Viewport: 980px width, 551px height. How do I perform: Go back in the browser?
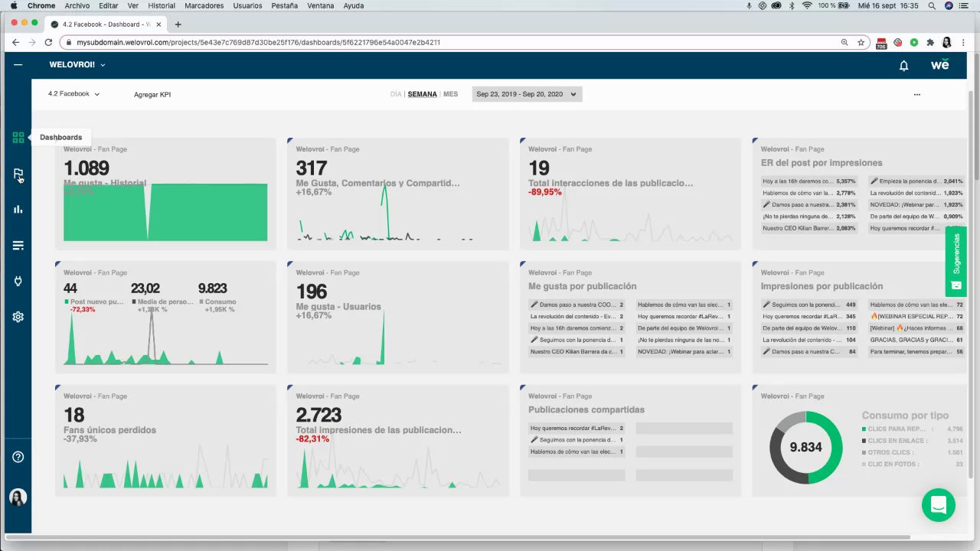point(16,42)
